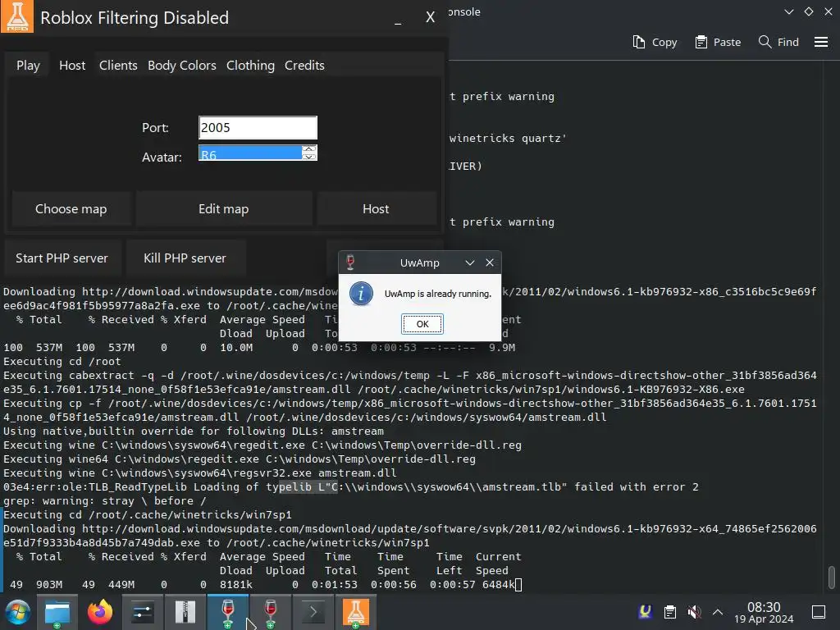Switch to second Wine taskbar window
The width and height of the screenshot is (840, 630).
pyautogui.click(x=271, y=612)
